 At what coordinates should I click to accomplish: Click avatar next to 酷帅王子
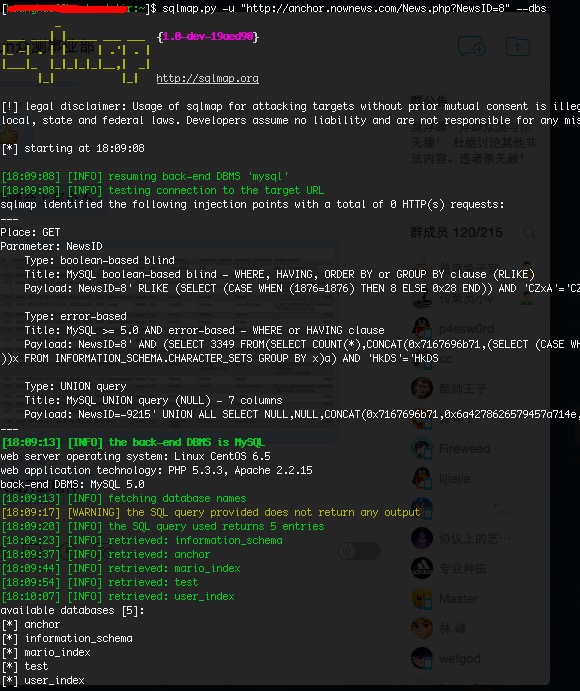click(422, 388)
